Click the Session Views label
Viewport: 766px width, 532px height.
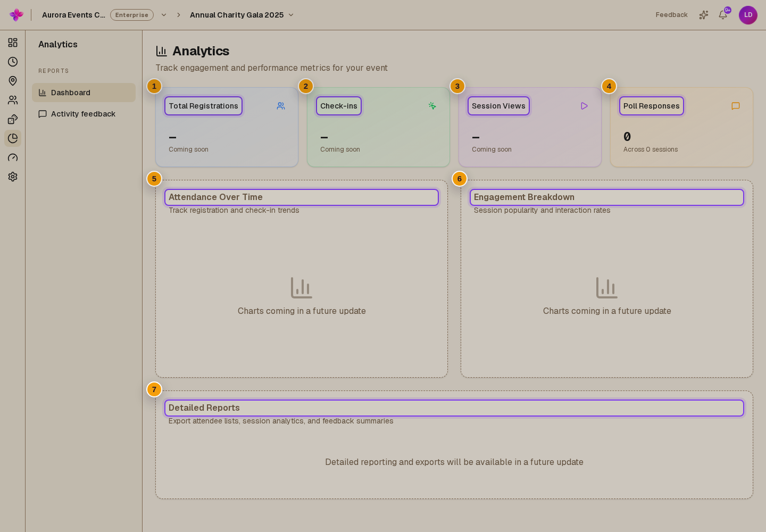pos(498,106)
